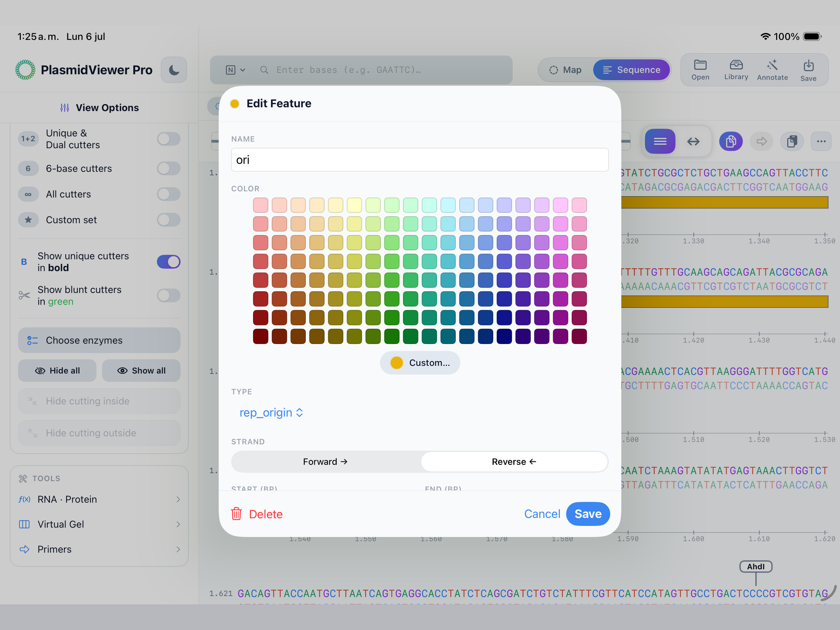Click the View Options sliders icon
840x630 pixels.
(x=65, y=108)
